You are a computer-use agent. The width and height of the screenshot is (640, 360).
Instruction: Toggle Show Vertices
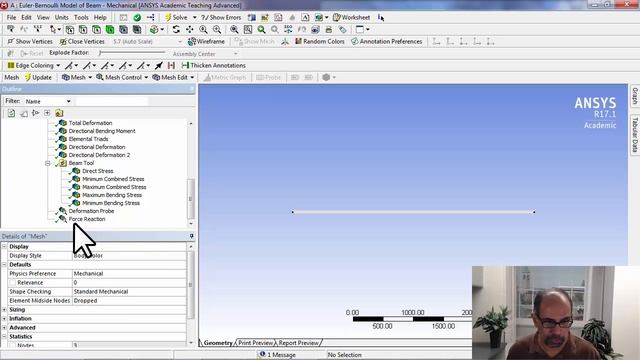(30, 42)
